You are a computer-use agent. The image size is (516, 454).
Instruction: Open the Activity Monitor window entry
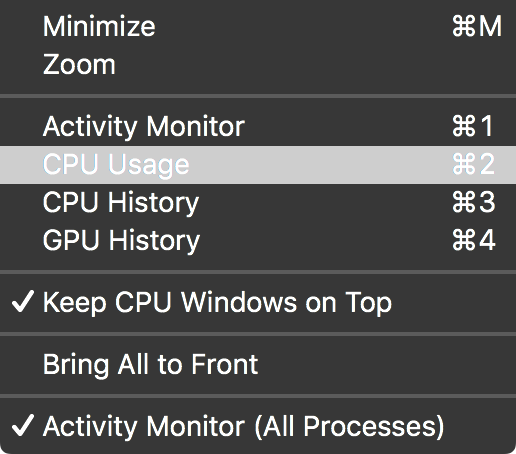[258, 126]
